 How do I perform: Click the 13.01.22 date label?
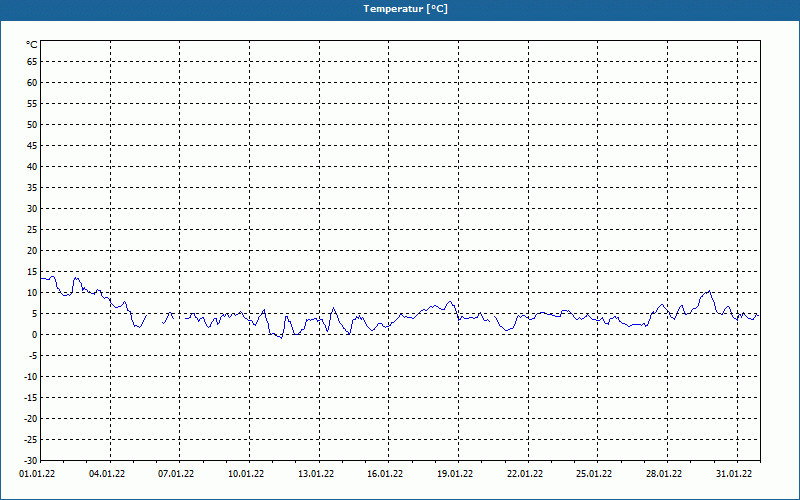316,474
